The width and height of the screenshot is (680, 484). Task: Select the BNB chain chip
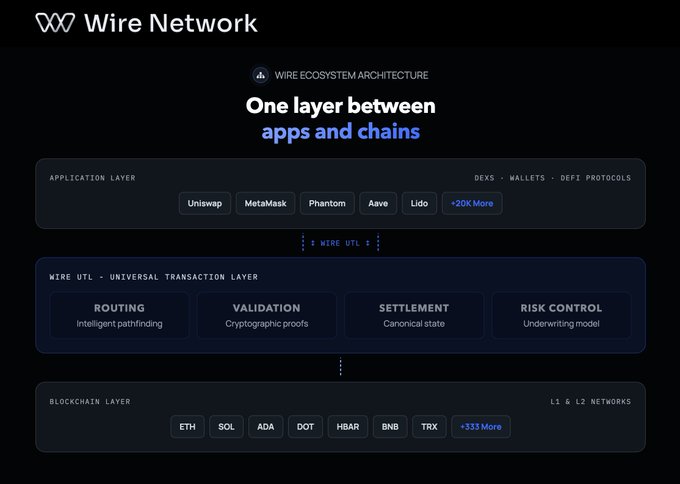click(x=390, y=427)
